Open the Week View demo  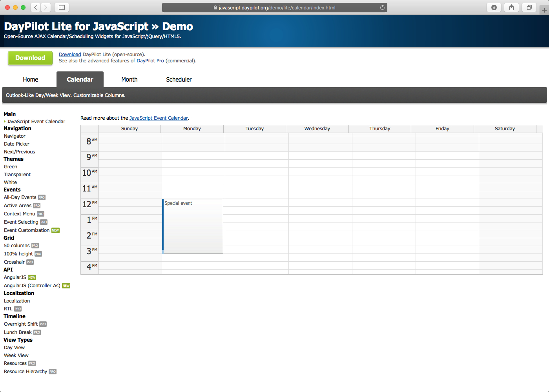pyautogui.click(x=16, y=356)
